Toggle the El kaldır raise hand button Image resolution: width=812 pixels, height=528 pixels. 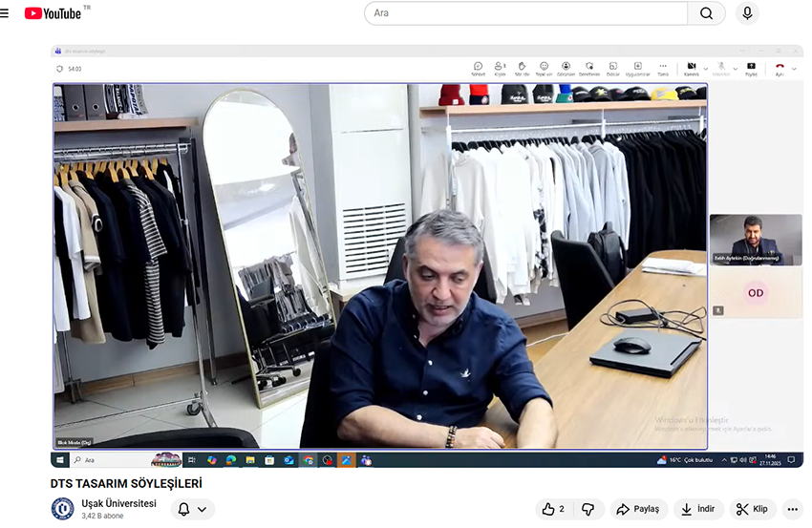pos(522,68)
